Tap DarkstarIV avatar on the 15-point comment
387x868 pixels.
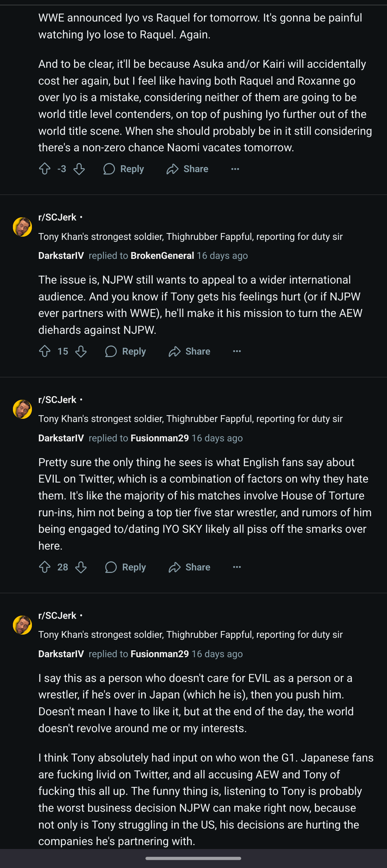pos(22,227)
